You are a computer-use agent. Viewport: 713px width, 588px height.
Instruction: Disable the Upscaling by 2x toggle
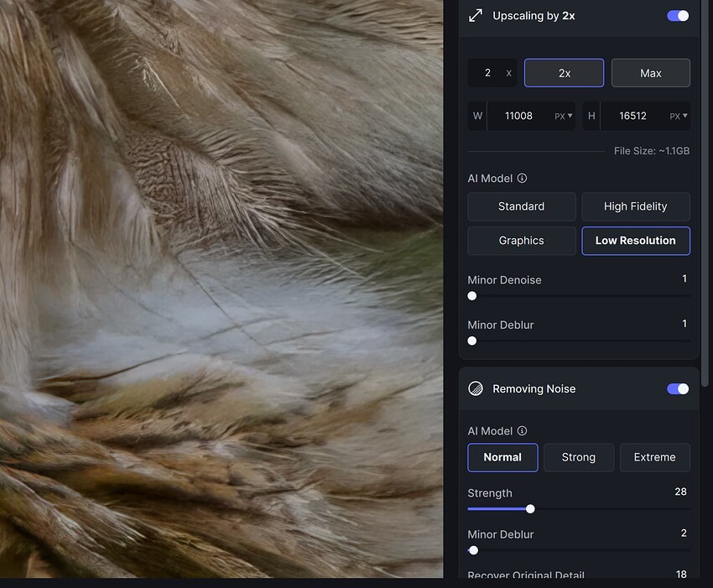pyautogui.click(x=678, y=16)
